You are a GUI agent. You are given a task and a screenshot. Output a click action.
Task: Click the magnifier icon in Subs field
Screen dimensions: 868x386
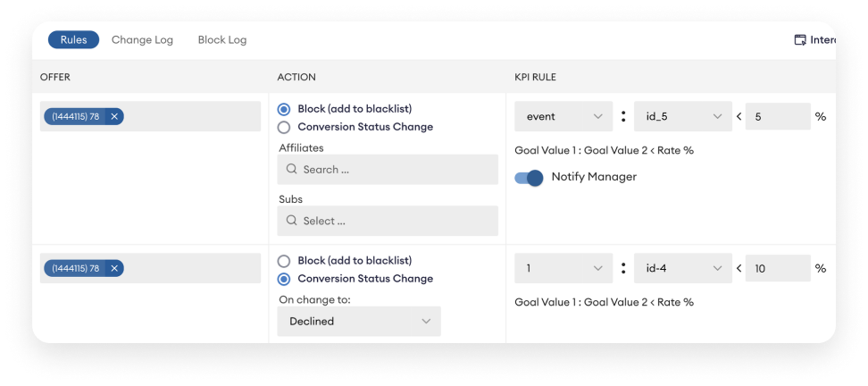[292, 221]
